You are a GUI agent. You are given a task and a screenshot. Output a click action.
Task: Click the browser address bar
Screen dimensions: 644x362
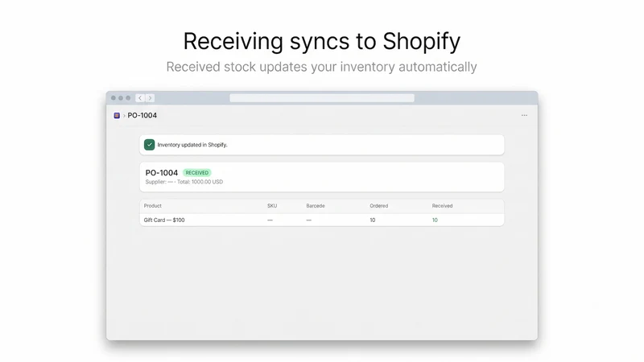point(321,98)
